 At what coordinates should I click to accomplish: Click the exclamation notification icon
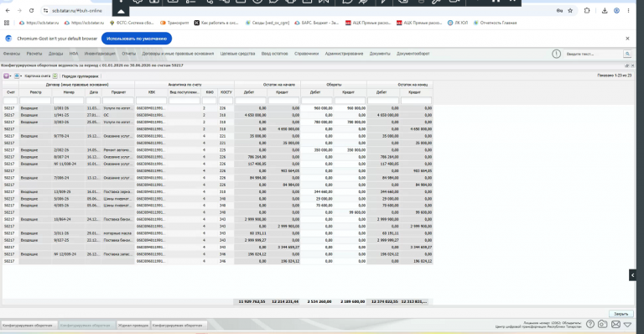[556, 54]
